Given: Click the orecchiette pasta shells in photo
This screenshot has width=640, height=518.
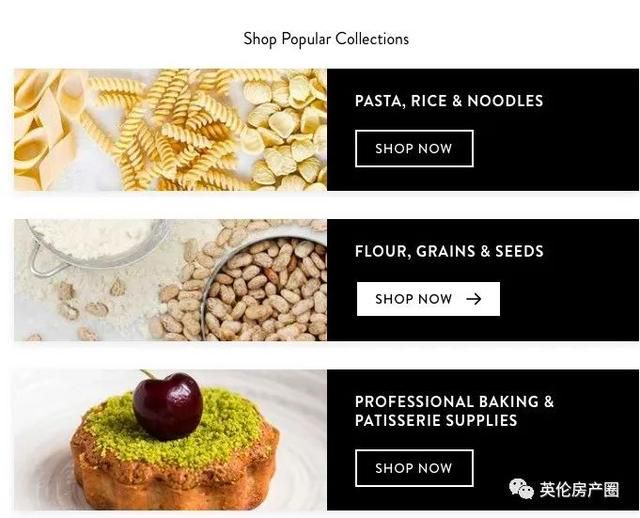Looking at the screenshot, I should (288, 131).
